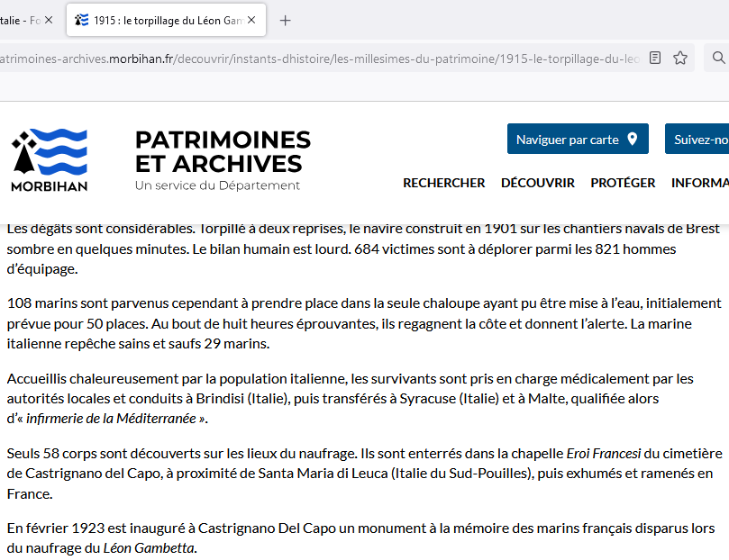Click the document icon beside the star
This screenshot has width=729, height=560.
point(654,57)
